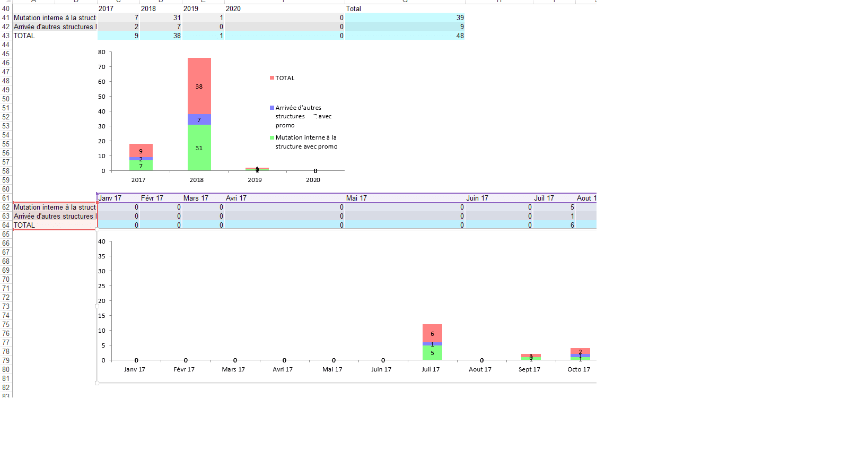Select the TOTAL legend label text
The height and width of the screenshot is (450, 868).
click(285, 78)
